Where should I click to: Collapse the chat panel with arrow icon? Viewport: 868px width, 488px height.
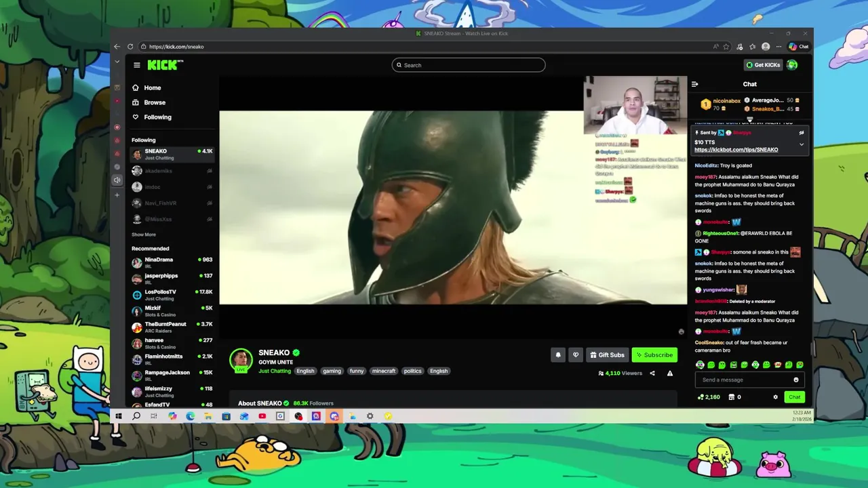694,84
